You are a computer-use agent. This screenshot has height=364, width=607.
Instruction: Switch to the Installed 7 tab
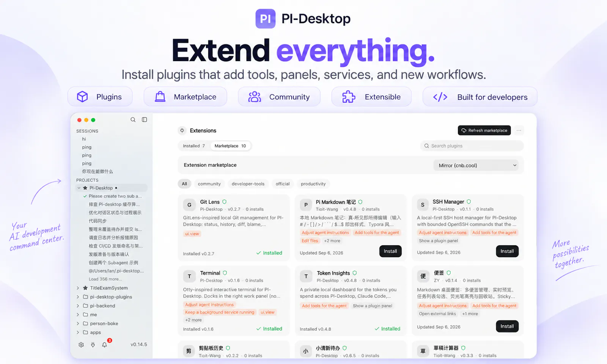pyautogui.click(x=194, y=146)
